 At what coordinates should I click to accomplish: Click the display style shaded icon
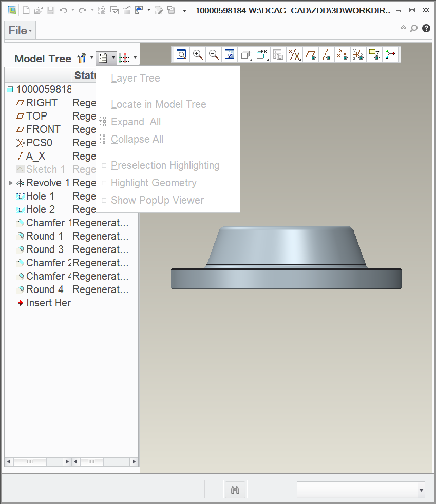tap(245, 54)
